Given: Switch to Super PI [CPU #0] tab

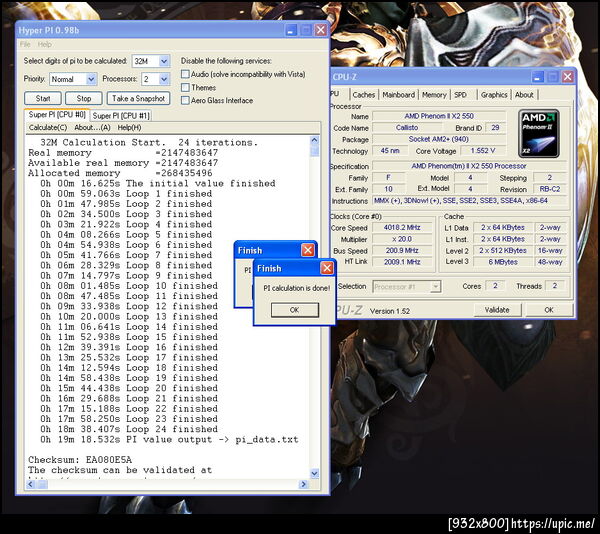Looking at the screenshot, I should coord(57,115).
